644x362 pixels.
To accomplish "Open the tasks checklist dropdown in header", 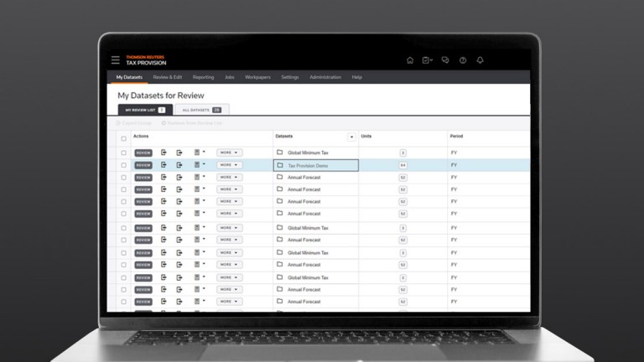I will point(428,60).
